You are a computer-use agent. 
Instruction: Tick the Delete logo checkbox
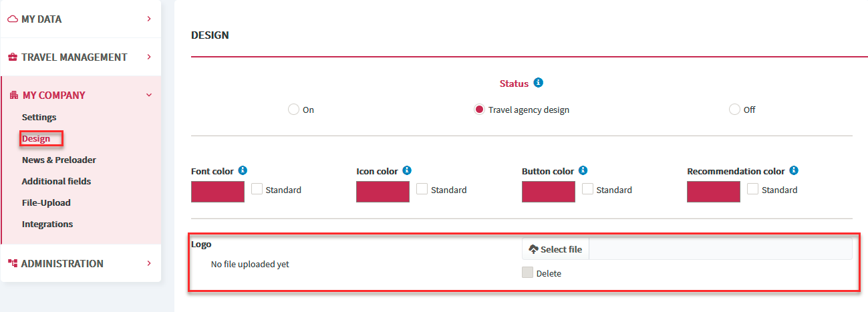pos(528,273)
